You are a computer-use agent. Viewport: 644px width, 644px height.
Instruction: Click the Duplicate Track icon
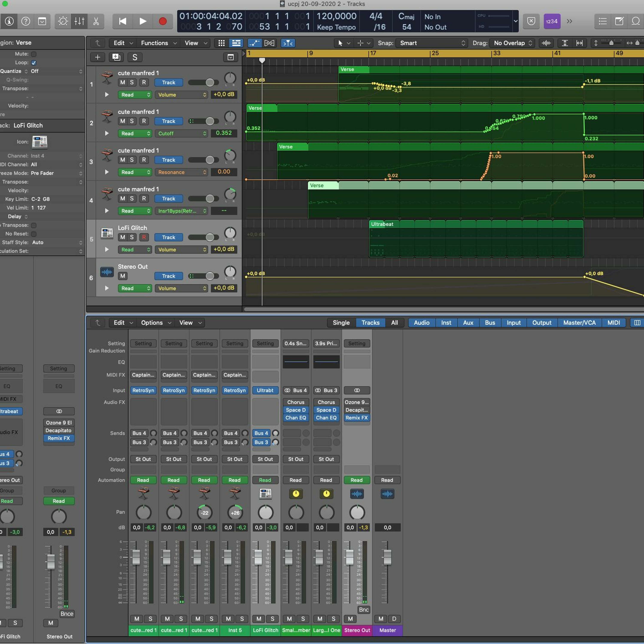coord(116,57)
